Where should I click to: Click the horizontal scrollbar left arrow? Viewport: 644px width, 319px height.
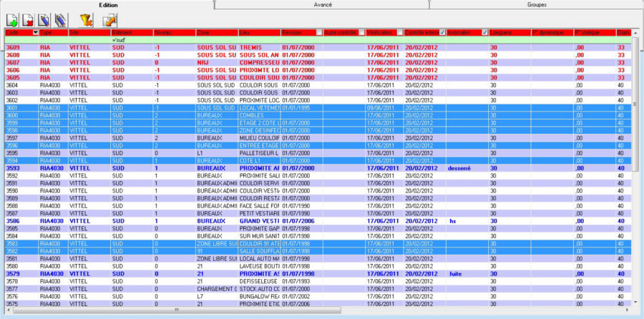[9, 310]
